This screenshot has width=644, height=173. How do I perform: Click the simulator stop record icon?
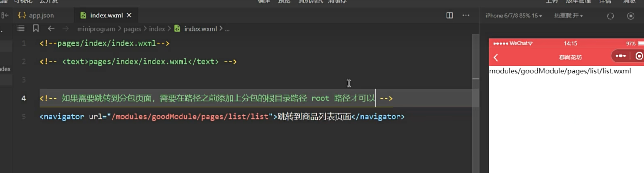point(631,16)
